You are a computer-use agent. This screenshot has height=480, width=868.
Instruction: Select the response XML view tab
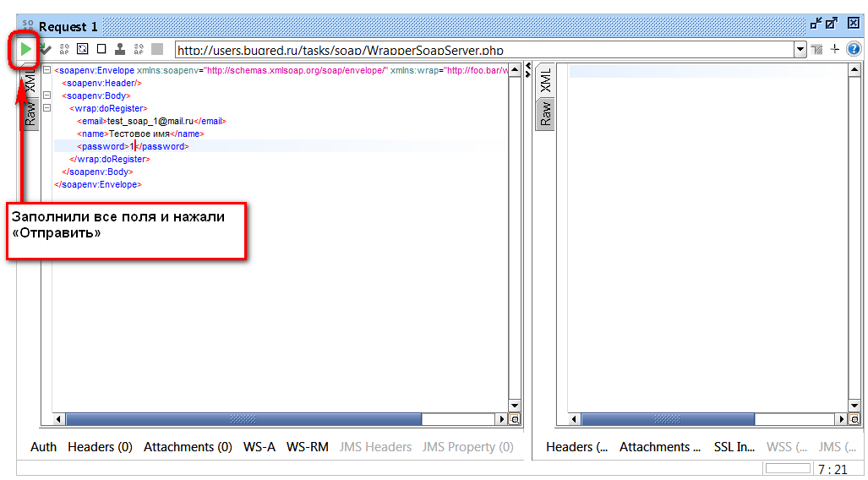pyautogui.click(x=545, y=80)
